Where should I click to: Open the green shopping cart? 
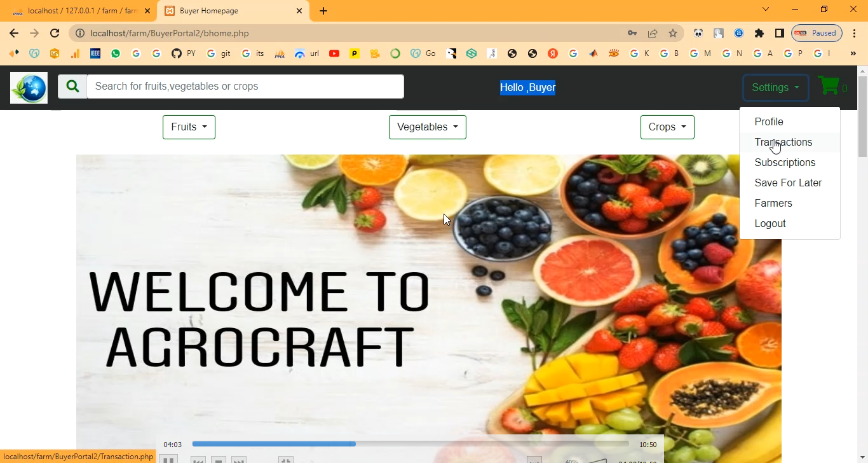pyautogui.click(x=828, y=86)
